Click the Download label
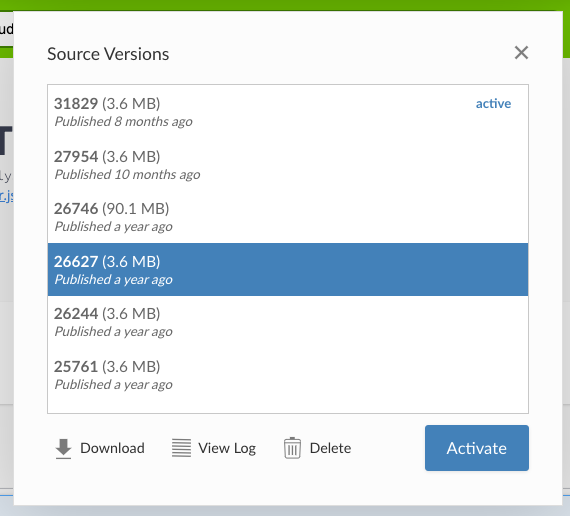This screenshot has height=516, width=570. tap(112, 448)
